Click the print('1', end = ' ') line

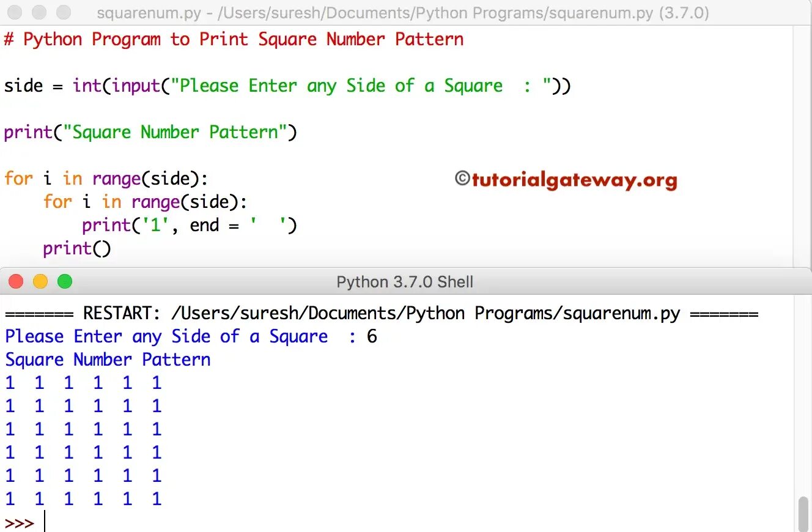tap(190, 226)
